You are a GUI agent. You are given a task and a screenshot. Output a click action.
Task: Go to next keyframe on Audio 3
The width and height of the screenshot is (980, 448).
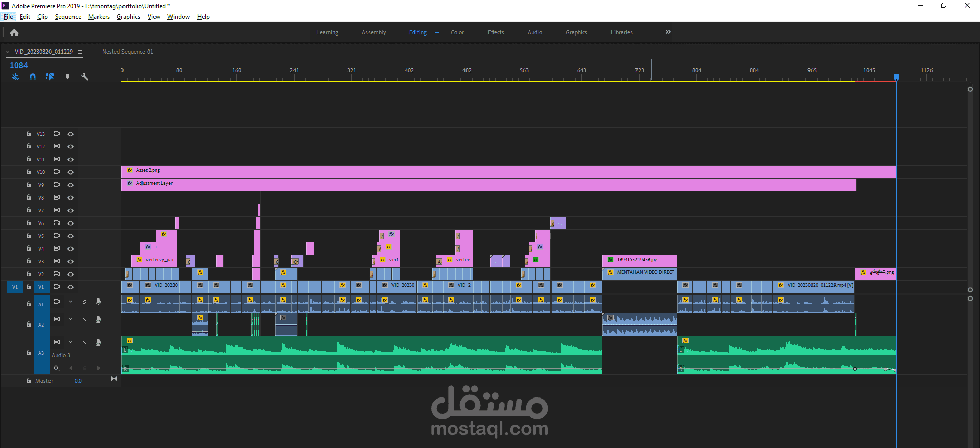click(x=99, y=368)
